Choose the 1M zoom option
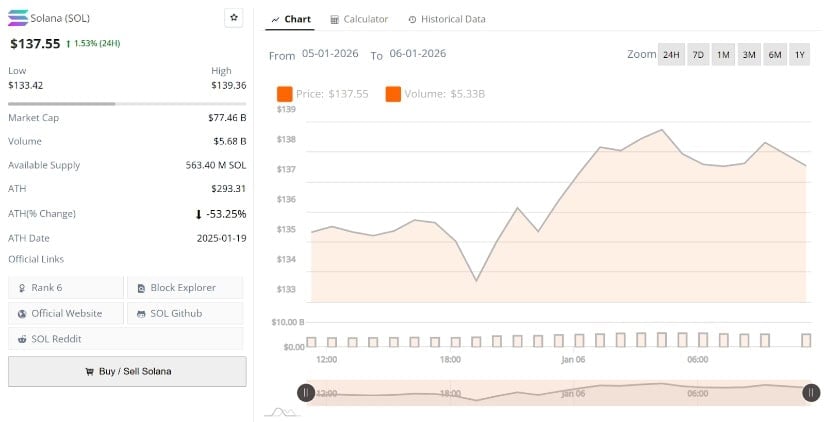825x422 pixels. coord(723,55)
